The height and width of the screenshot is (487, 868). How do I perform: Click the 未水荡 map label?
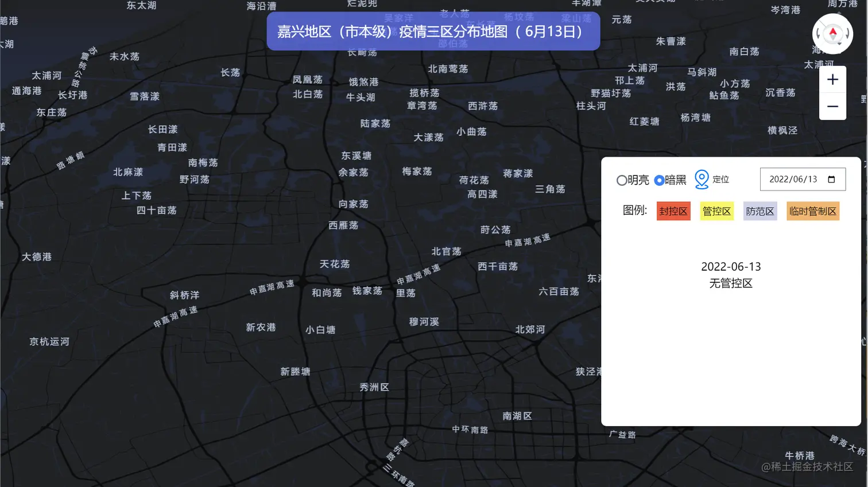point(125,56)
